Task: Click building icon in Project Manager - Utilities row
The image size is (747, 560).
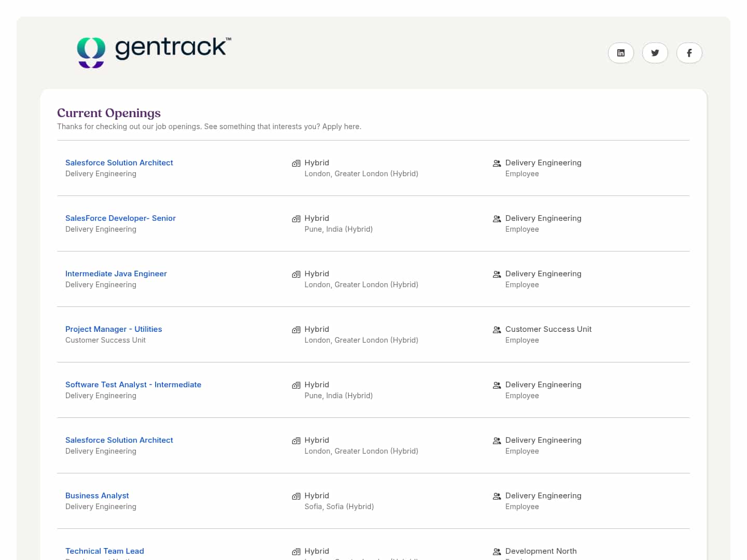Action: click(296, 330)
